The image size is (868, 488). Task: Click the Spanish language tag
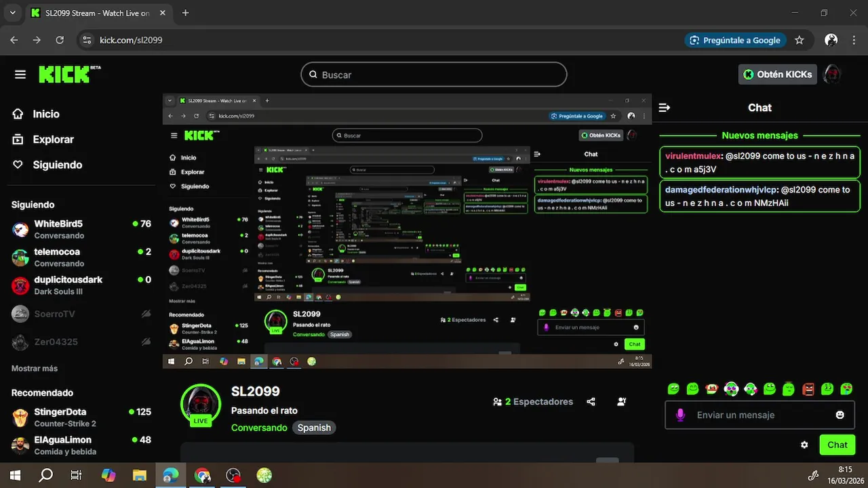pyautogui.click(x=314, y=428)
